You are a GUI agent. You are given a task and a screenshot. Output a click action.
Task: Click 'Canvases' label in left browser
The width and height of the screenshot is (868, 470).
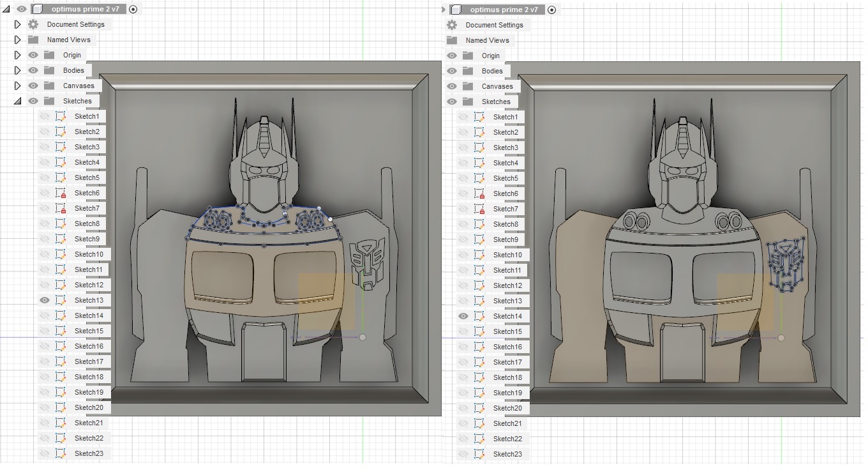[x=79, y=86]
